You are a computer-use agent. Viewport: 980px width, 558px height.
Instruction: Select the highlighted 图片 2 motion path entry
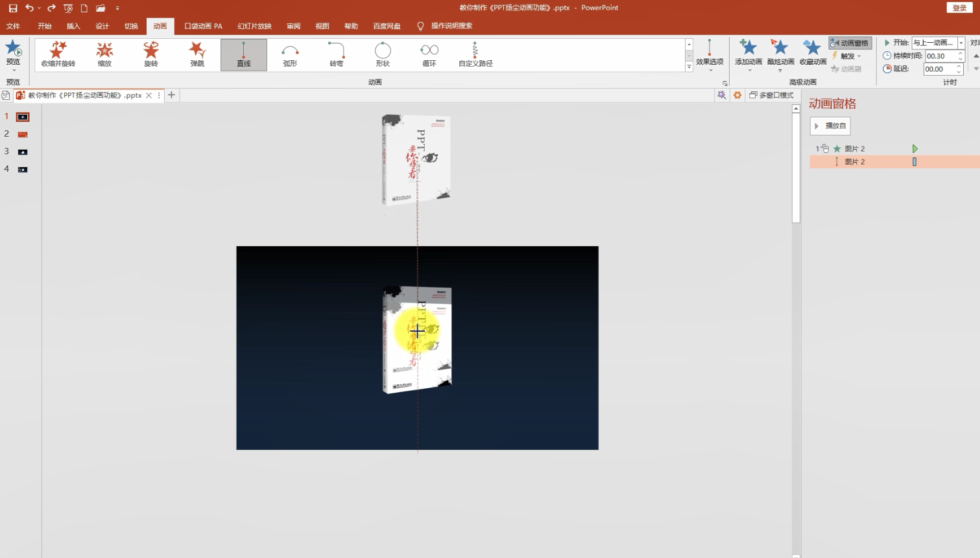(895, 162)
